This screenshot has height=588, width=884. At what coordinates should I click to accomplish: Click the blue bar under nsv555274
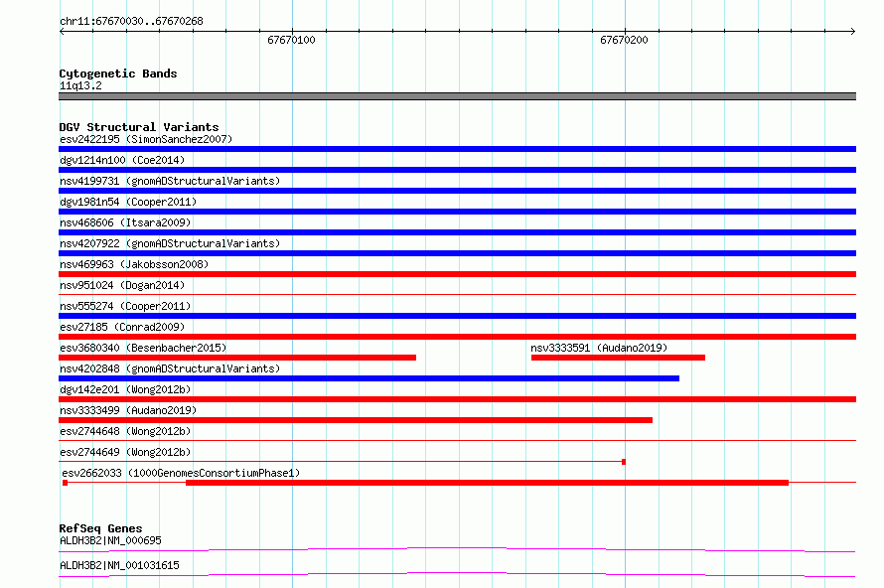tap(457, 316)
